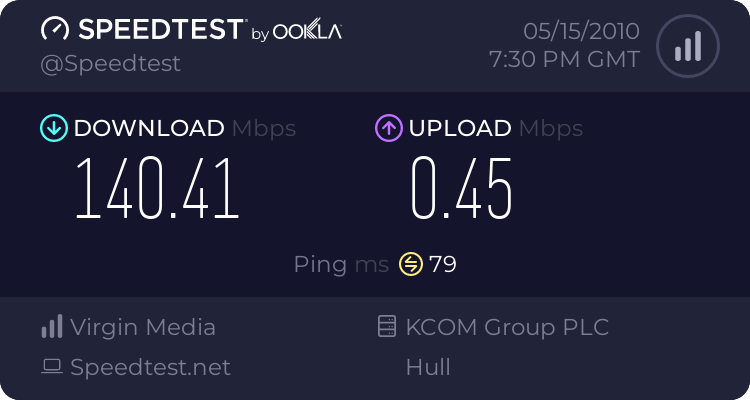Click the Virgin Media signal bars icon
Screen dimensions: 750x400
coord(52,327)
